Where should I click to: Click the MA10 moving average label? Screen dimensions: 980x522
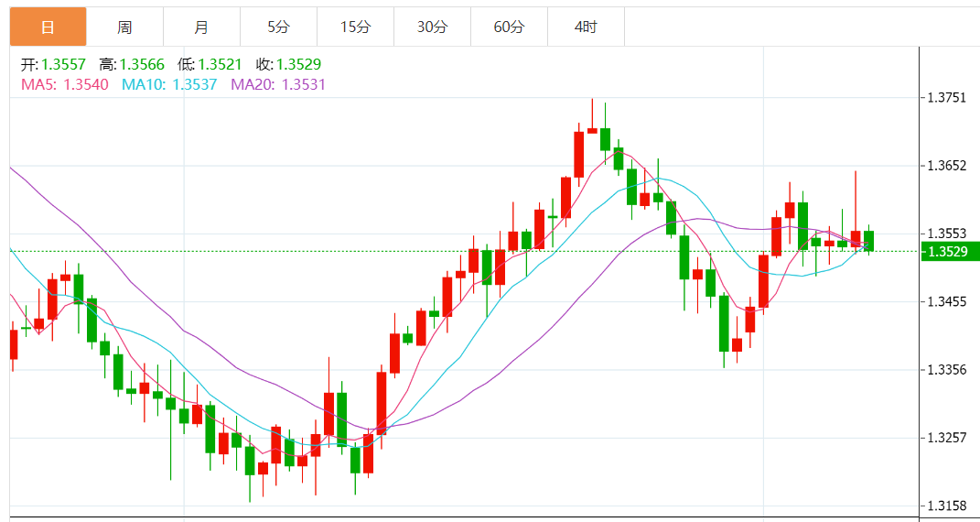click(x=169, y=84)
